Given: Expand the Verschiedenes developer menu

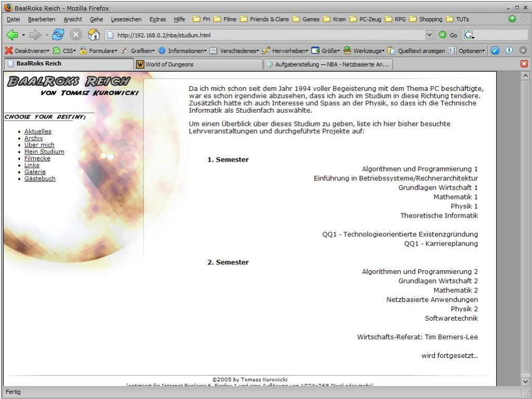Looking at the screenshot, I should coord(234,51).
